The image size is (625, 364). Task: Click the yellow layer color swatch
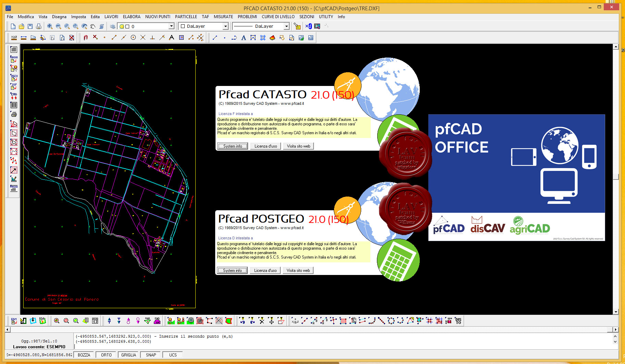coord(122,26)
